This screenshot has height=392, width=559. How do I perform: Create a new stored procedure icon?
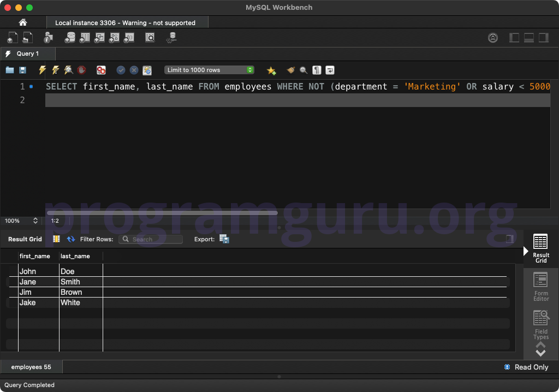pyautogui.click(x=114, y=38)
